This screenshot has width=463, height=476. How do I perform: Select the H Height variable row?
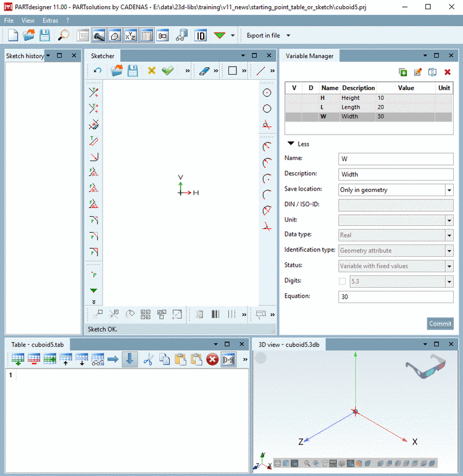point(369,98)
